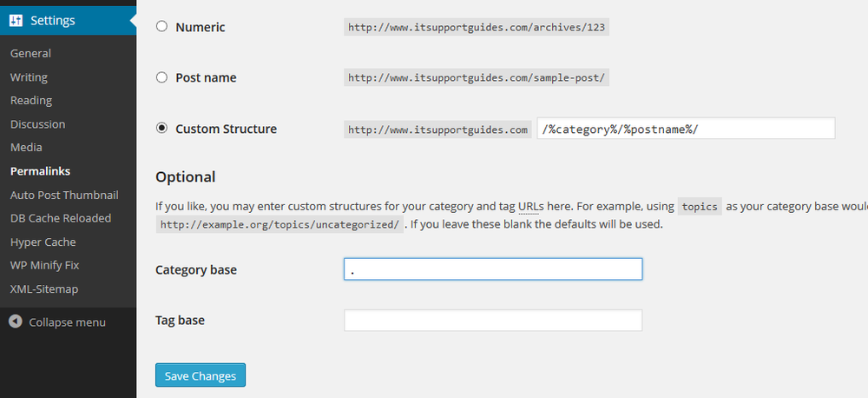
Task: Open WP Minify Fix settings
Action: 44,266
